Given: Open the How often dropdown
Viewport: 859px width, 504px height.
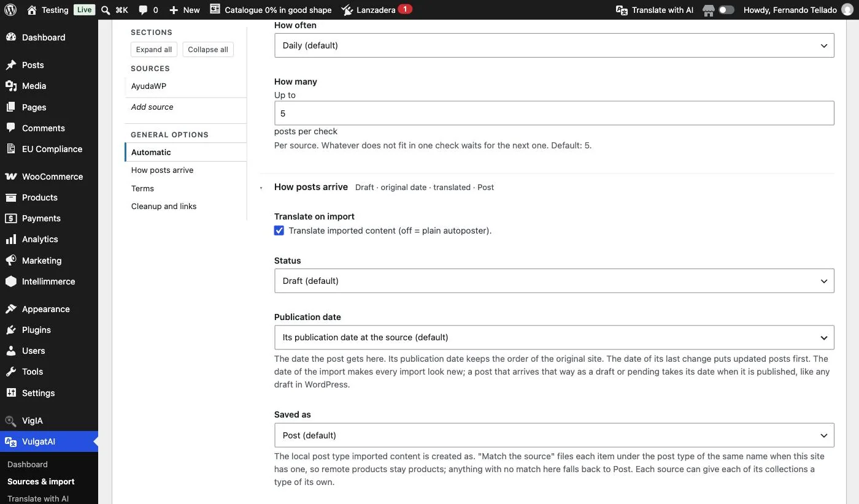Looking at the screenshot, I should coord(554,45).
